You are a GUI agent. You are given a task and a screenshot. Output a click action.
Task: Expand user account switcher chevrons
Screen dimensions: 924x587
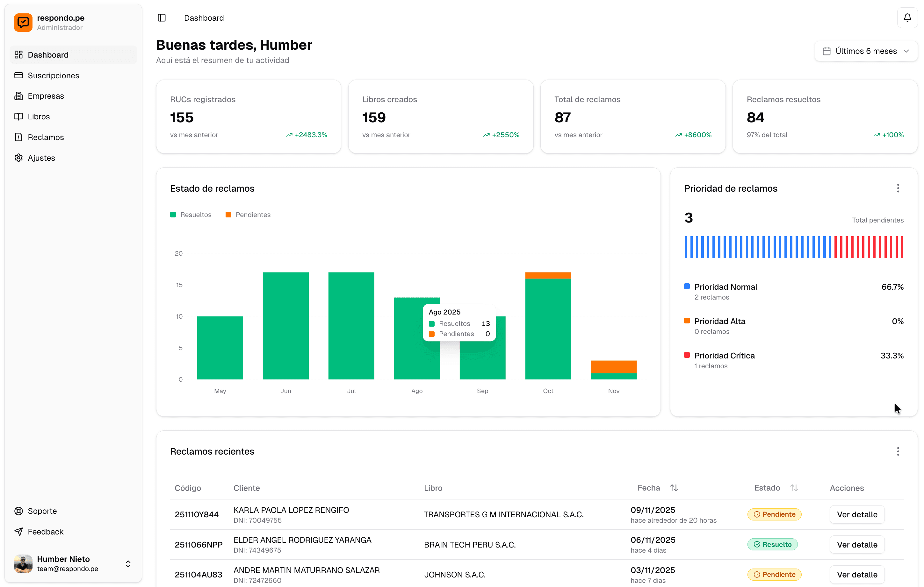pyautogui.click(x=128, y=564)
